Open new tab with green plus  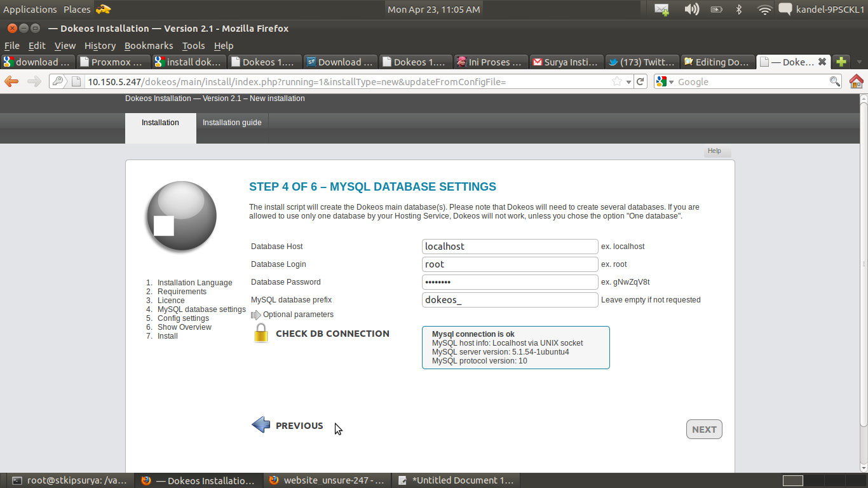[841, 62]
